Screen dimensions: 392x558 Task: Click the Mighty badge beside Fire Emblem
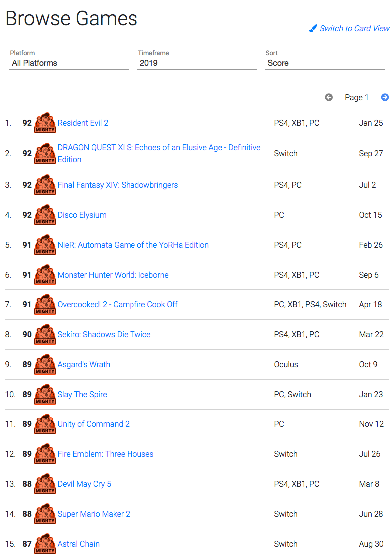tap(45, 454)
